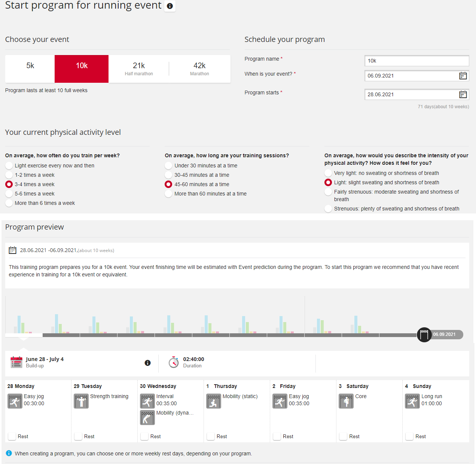The width and height of the screenshot is (476, 464).
Task: Open Tuesday Strength training icon
Action: click(81, 401)
